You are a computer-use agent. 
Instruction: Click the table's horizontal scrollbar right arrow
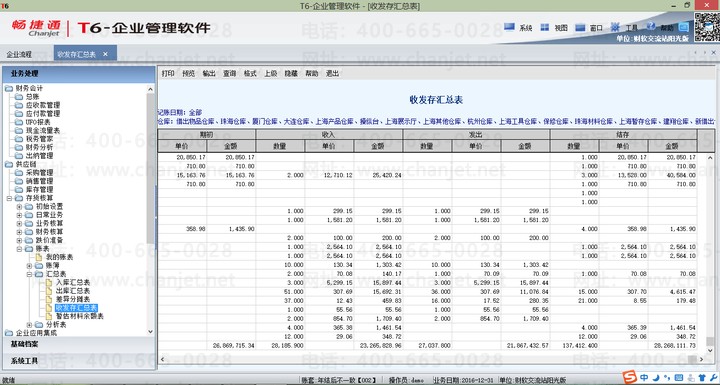[701, 359]
